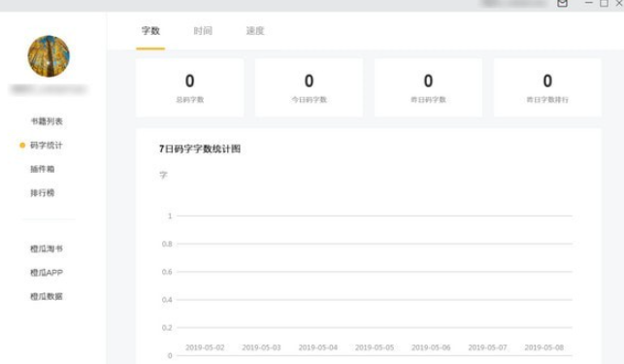Open the 橙瓜淘书 sidebar link
624x364 pixels.
pos(47,248)
